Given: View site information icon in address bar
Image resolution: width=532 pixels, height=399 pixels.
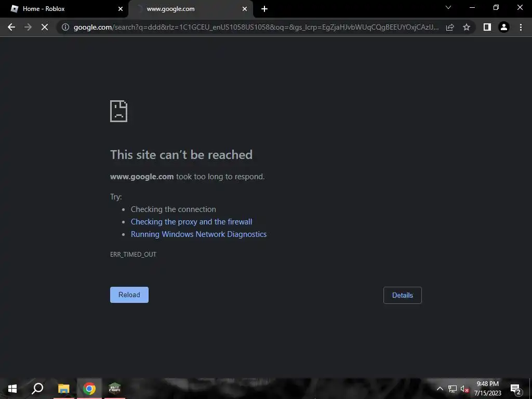Looking at the screenshot, I should [65, 27].
